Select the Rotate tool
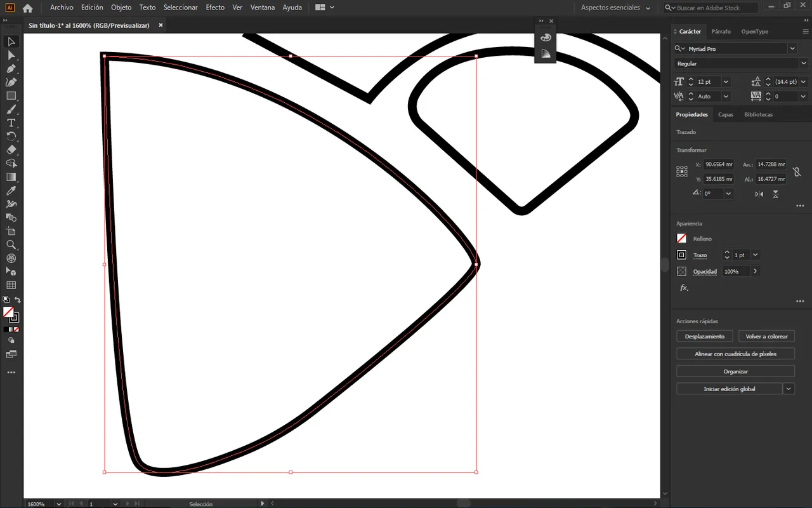 click(11, 137)
